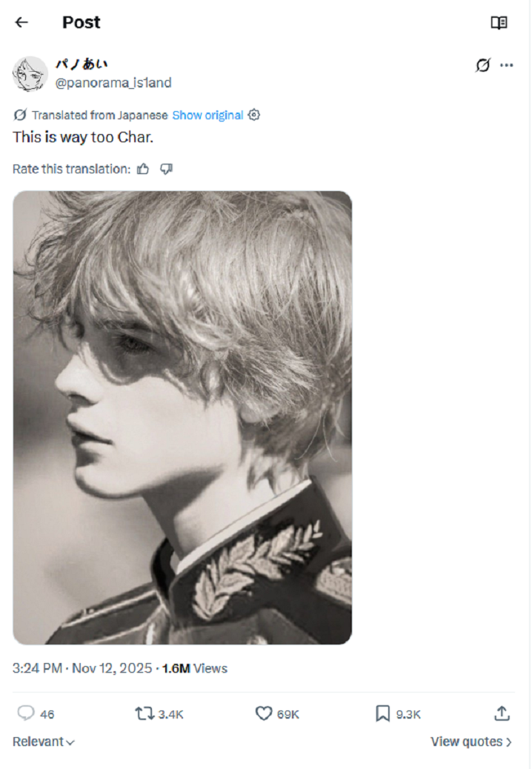The width and height of the screenshot is (532, 769).
Task: Click the user's avatar picture
Action: pos(30,74)
